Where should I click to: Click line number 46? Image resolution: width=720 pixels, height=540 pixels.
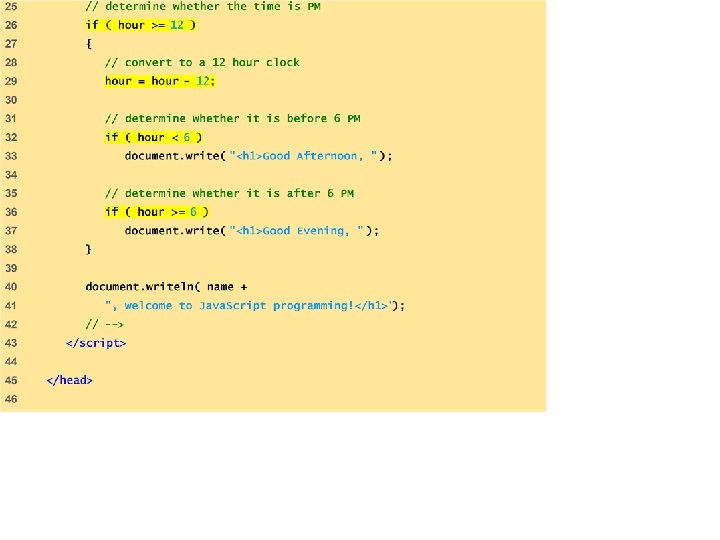(11, 399)
